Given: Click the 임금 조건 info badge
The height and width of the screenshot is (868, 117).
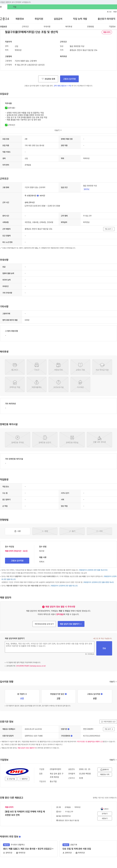Looking at the screenshot, I should 86,189.
